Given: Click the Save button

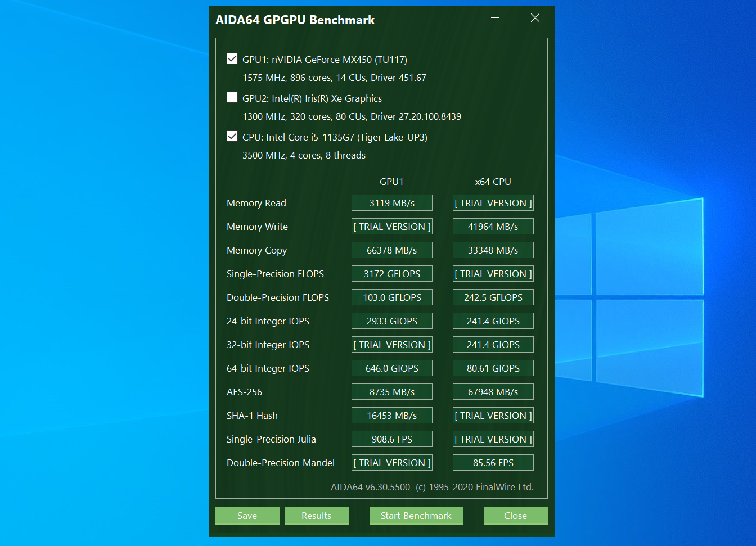Looking at the screenshot, I should [247, 516].
